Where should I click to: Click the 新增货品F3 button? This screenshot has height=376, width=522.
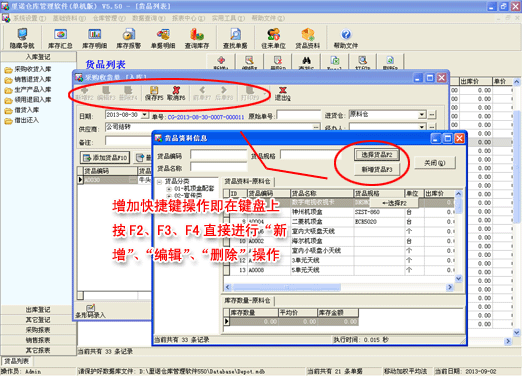point(377,169)
